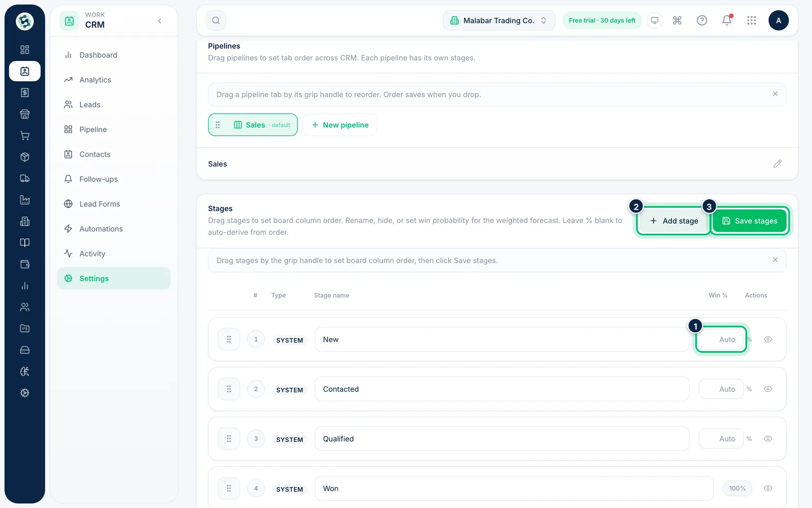Open the Malabar Trading Co. company switcher
The height and width of the screenshot is (508, 812).
pos(499,20)
